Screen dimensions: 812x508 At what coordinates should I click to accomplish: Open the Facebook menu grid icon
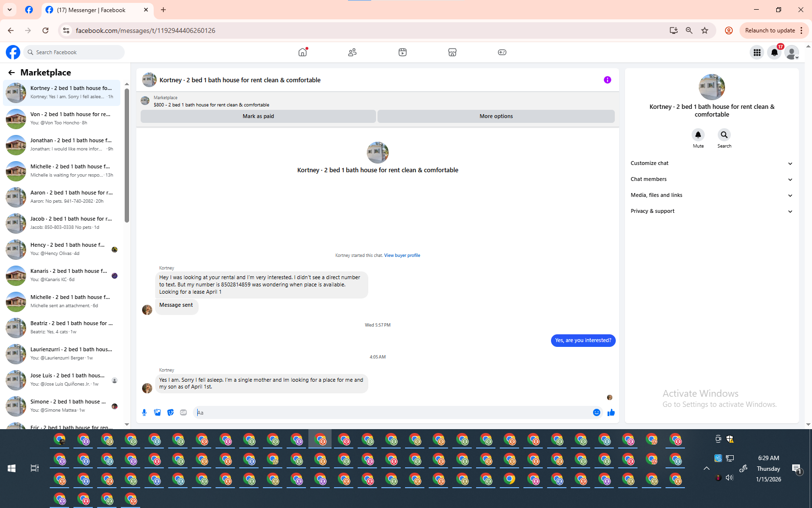[x=757, y=52]
